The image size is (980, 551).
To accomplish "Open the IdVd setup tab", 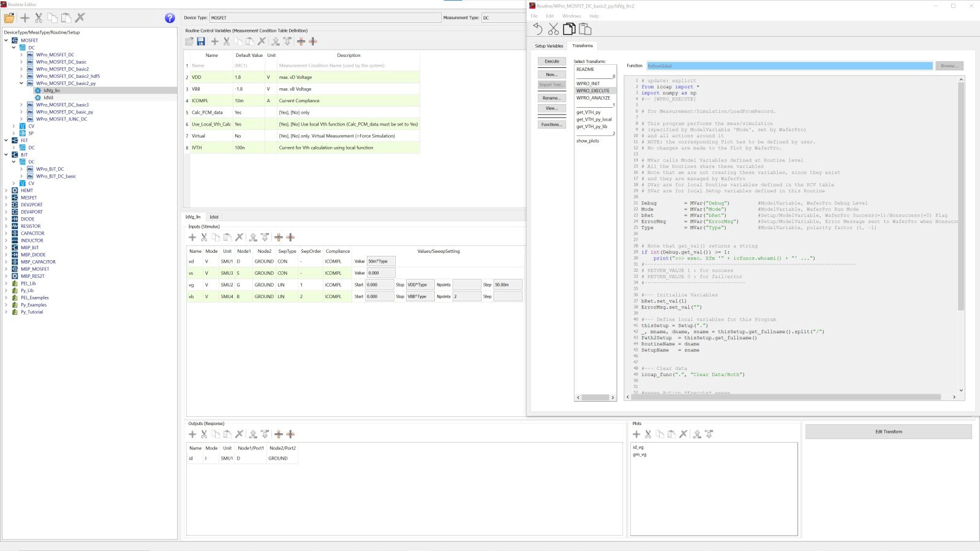I will point(214,217).
